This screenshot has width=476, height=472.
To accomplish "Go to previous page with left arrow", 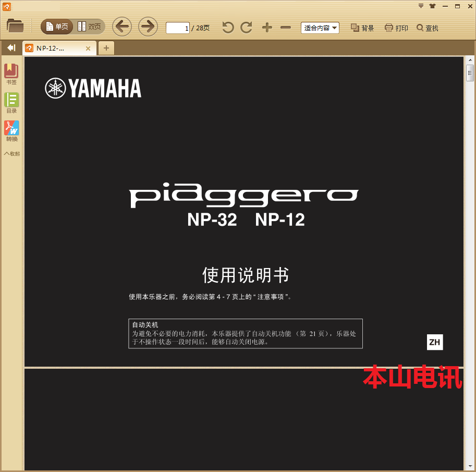I will tap(122, 27).
